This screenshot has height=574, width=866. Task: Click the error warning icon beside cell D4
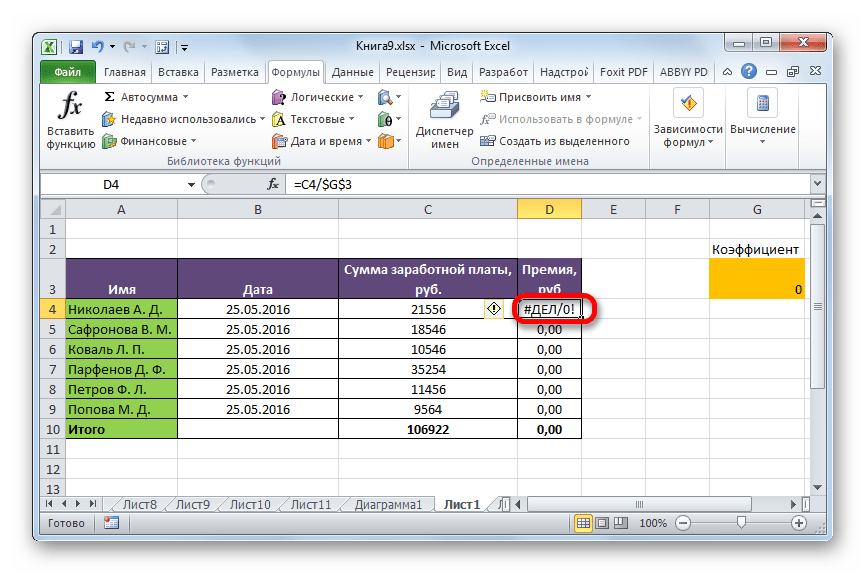point(494,310)
